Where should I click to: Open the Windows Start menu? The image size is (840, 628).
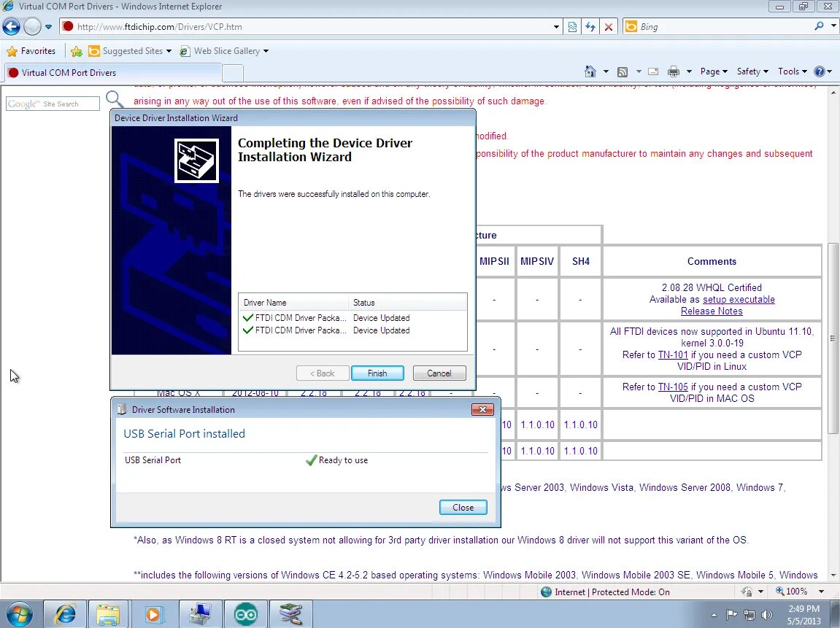19,614
